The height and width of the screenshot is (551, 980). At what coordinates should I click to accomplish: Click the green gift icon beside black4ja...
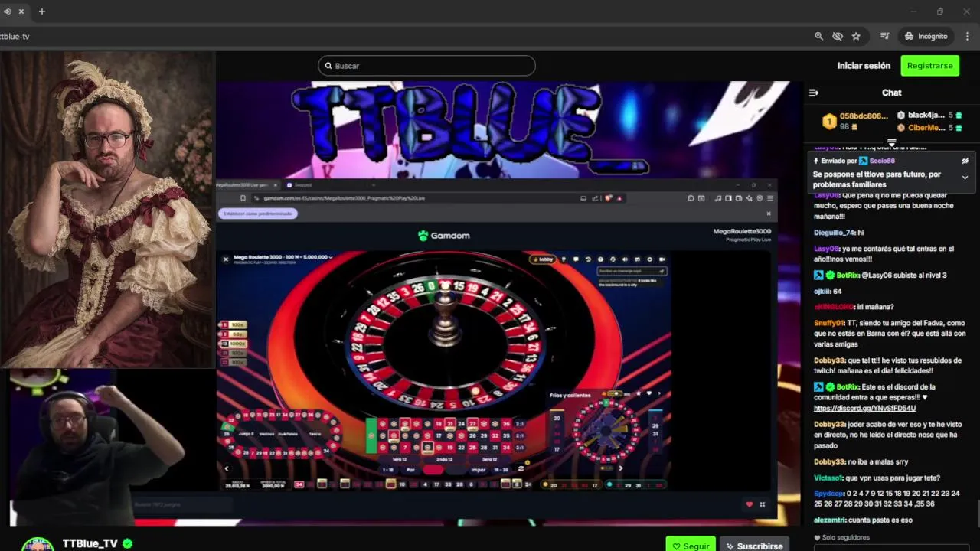tap(958, 115)
